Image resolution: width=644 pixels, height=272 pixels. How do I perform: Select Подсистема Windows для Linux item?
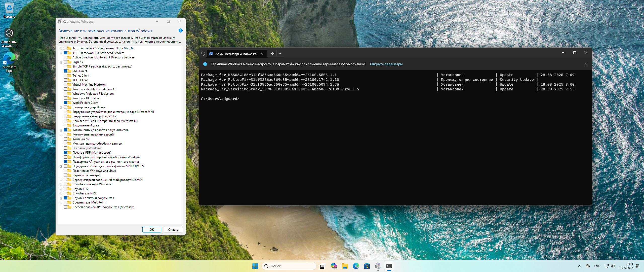coord(94,171)
